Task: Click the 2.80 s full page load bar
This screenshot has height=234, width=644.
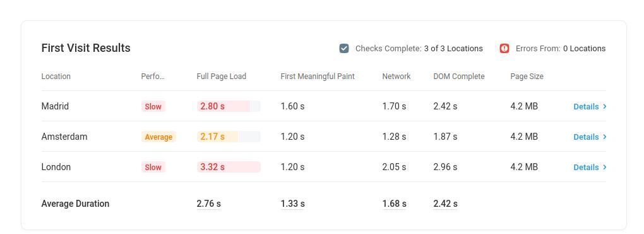Action: pyautogui.click(x=229, y=106)
